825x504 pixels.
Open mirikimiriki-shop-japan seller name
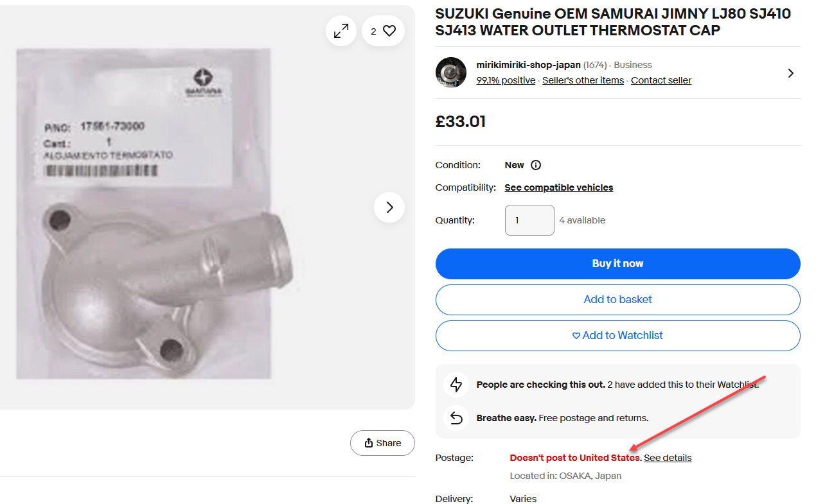[528, 65]
